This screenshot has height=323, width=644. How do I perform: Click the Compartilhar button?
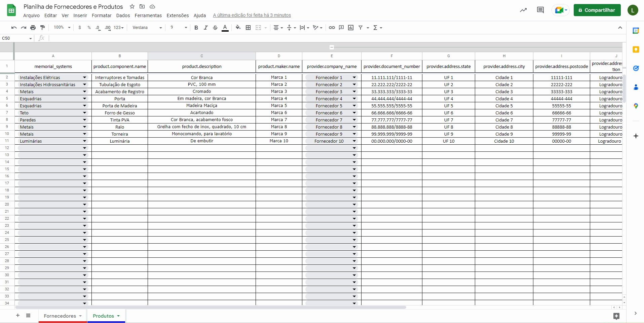pos(597,10)
